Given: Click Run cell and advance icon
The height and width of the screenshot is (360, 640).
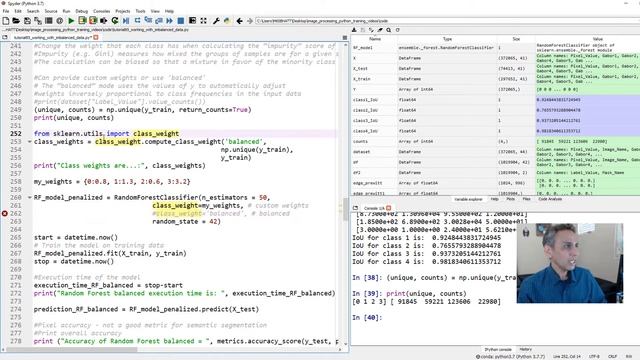Looking at the screenshot, I should click(x=93, y=20).
